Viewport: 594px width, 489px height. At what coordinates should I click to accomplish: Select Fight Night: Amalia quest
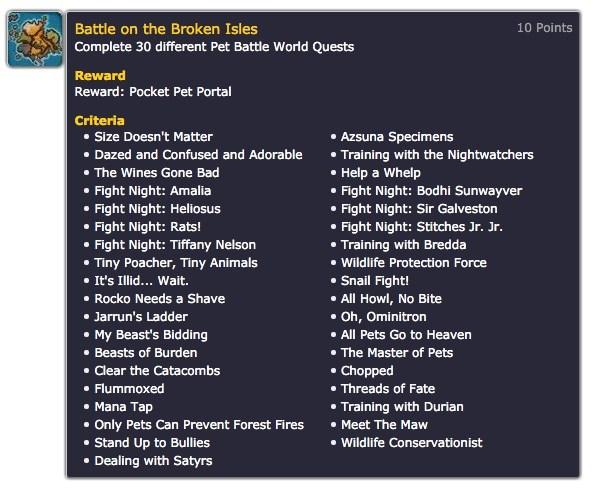[153, 191]
